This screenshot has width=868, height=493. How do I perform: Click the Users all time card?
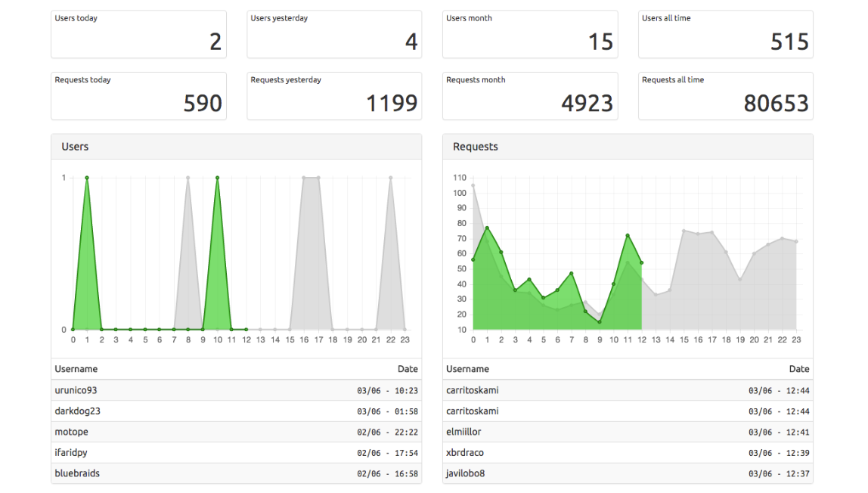(725, 34)
